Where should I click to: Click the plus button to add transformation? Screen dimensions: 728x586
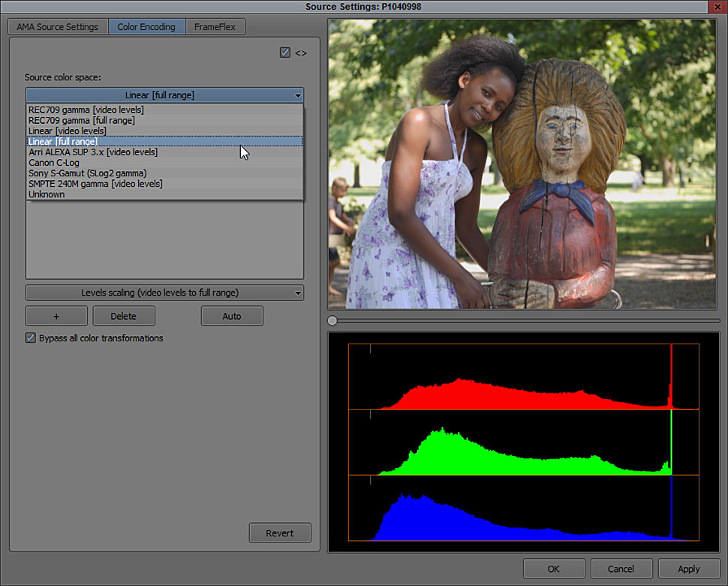point(56,316)
